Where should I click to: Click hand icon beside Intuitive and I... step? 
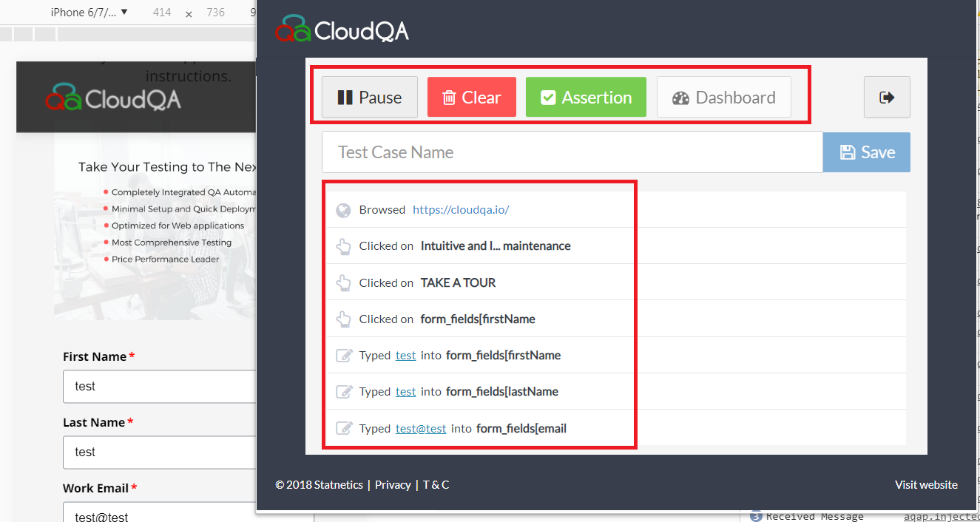[343, 246]
